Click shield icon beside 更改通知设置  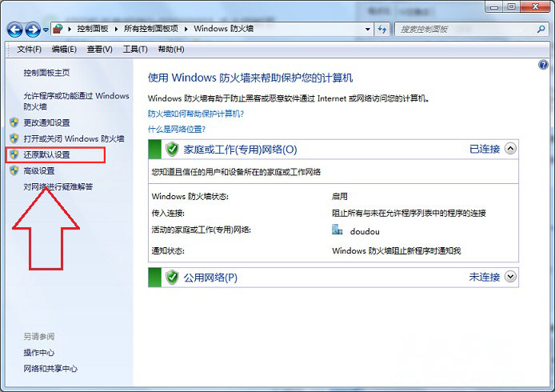[14, 122]
